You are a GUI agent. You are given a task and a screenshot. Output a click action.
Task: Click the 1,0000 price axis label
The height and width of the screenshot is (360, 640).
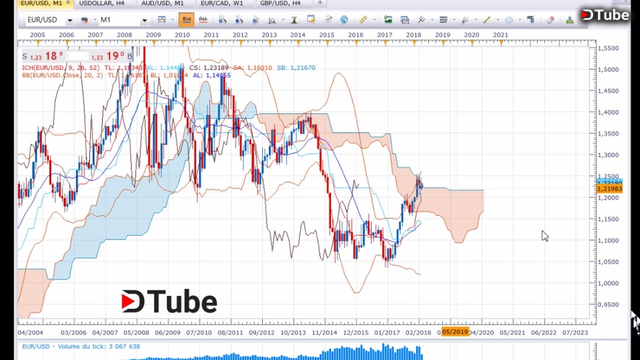(608, 283)
